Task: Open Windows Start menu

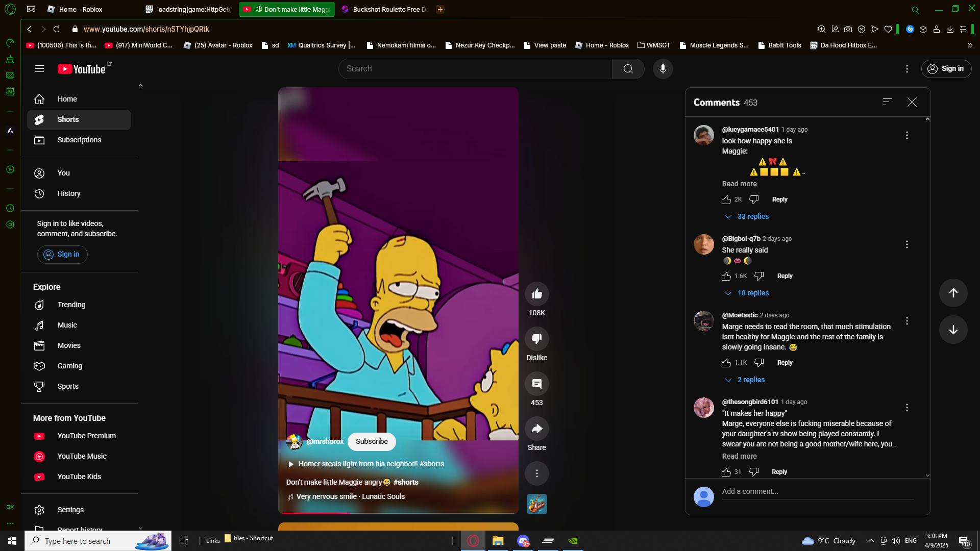Action: click(12, 541)
